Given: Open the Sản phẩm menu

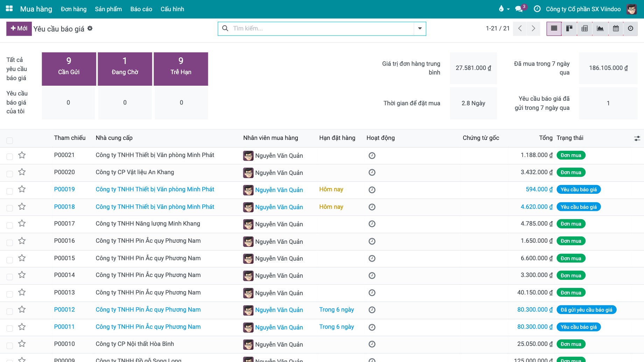Looking at the screenshot, I should 108,9.
